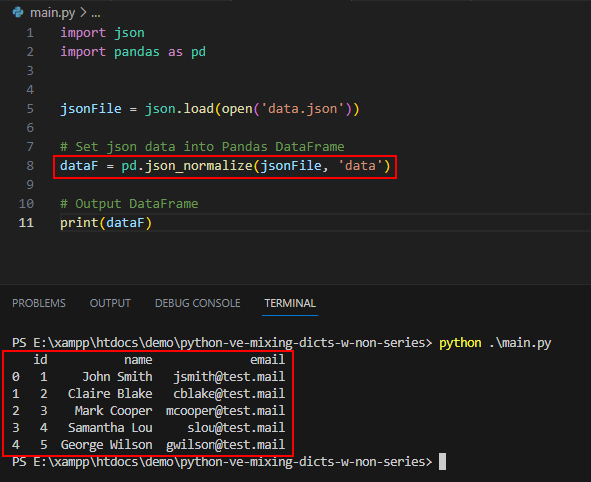Image resolution: width=591 pixels, height=482 pixels.
Task: Click line number 1 in the gutter
Action: [30, 33]
